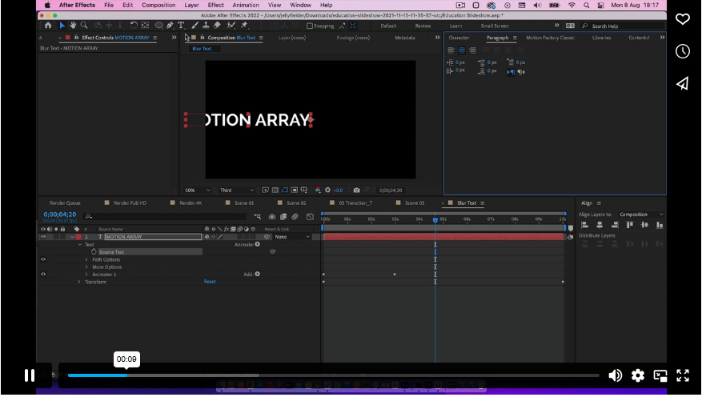The width and height of the screenshot is (702, 395).
Task: Select the Home icon in the toolbar
Action: 48,26
